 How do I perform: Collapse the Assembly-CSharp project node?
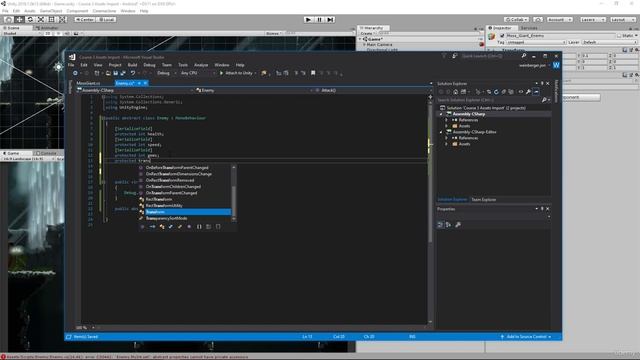pyautogui.click(x=441, y=114)
